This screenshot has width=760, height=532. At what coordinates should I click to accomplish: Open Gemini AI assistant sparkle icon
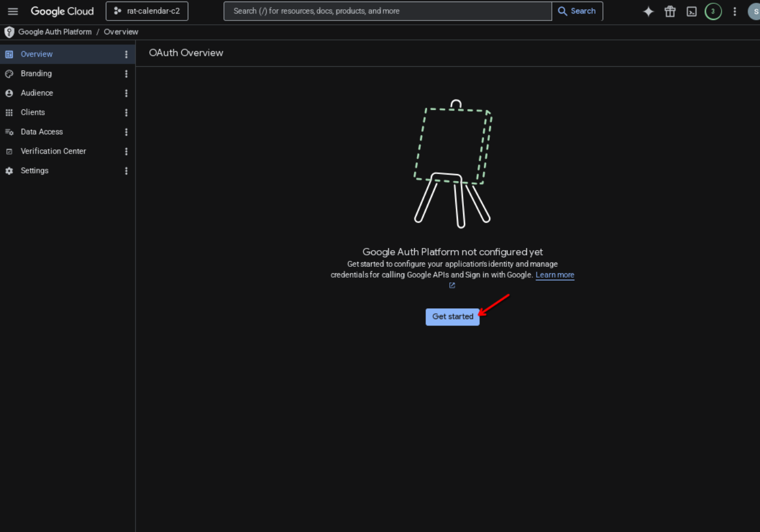(648, 11)
